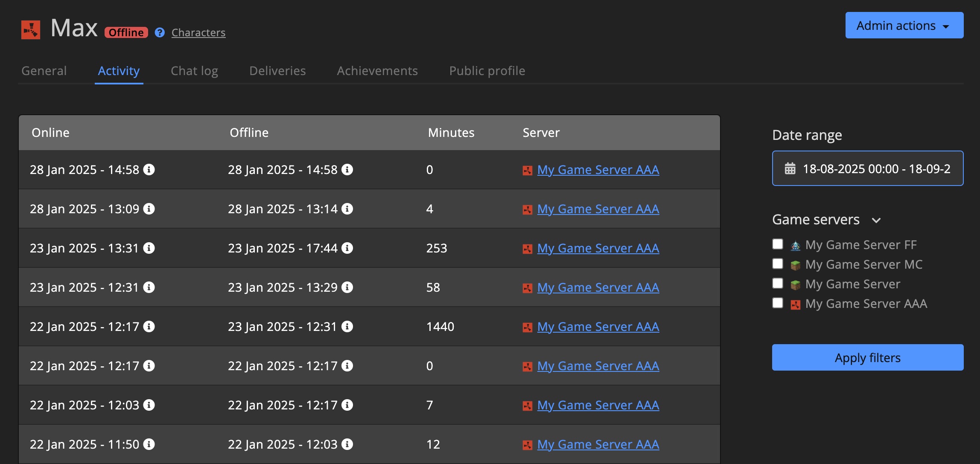Tick the My Game Server AAA checkbox

(778, 303)
